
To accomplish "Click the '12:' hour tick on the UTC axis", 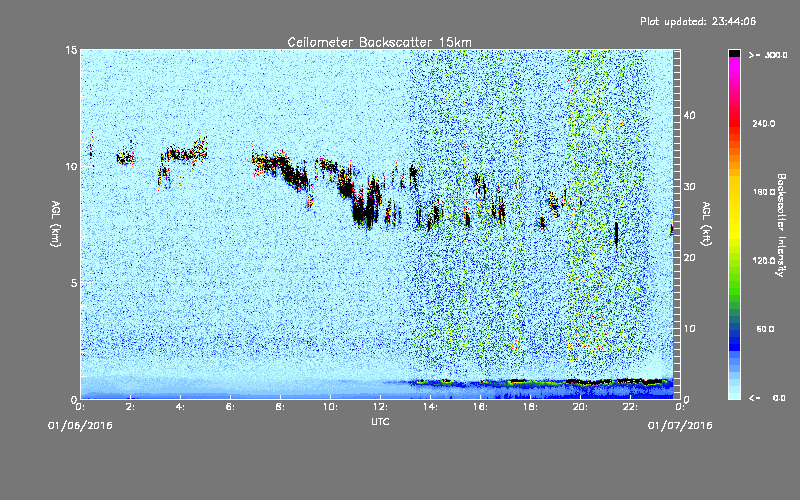I will click(x=380, y=407).
